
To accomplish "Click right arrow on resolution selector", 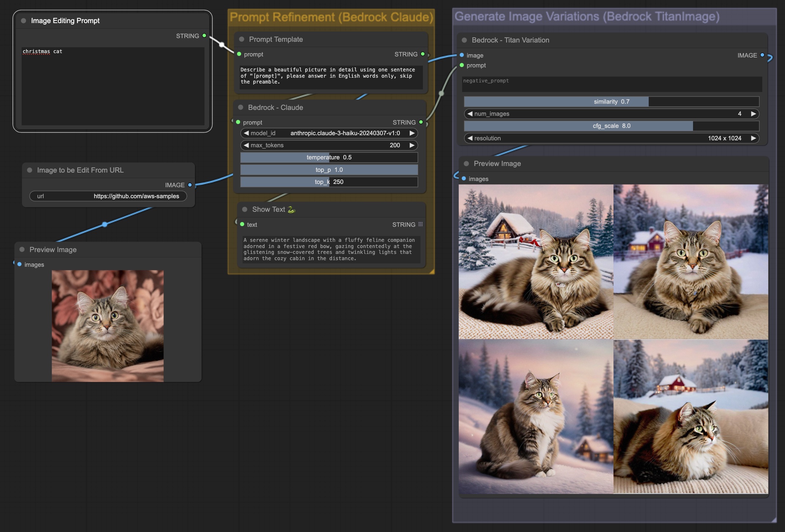I will click(x=753, y=138).
